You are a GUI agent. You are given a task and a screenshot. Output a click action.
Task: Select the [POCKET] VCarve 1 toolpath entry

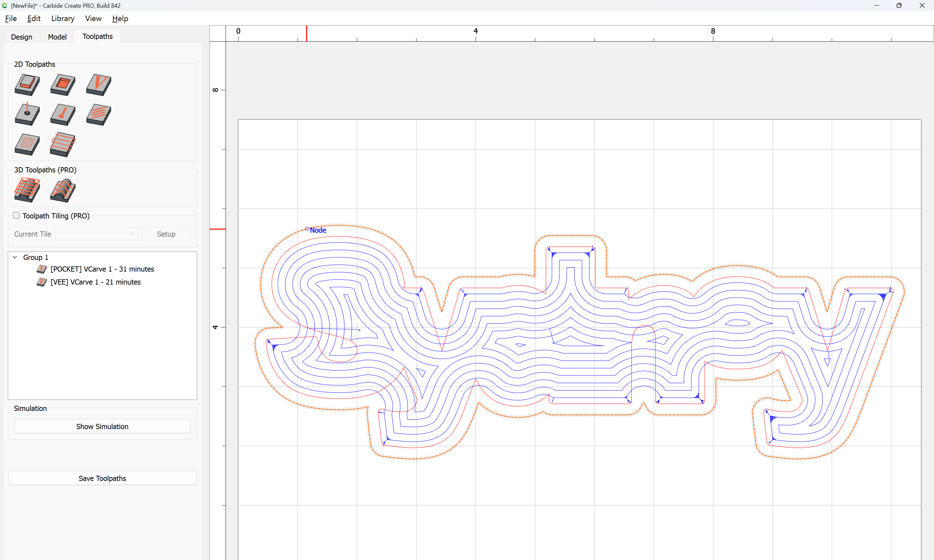(102, 269)
